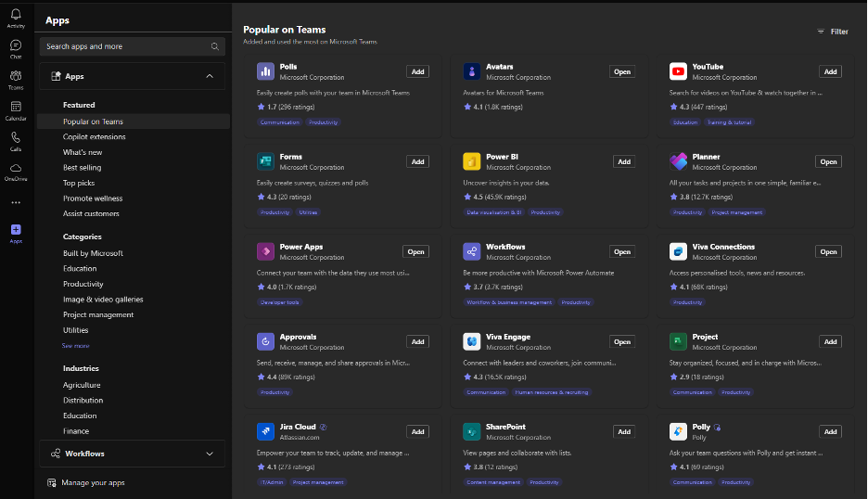Select Image & video galleries category
Image resolution: width=868 pixels, height=499 pixels.
point(103,300)
